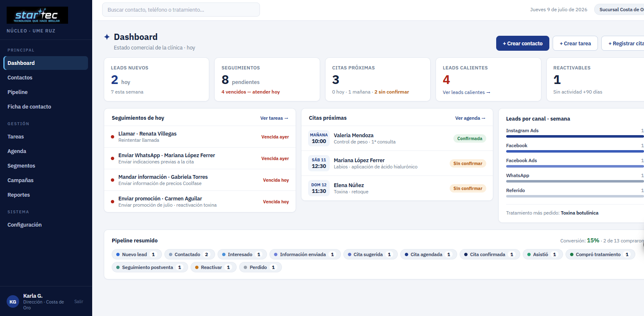Click the SÁB 11 12:30 date badge
Image resolution: width=644 pixels, height=316 pixels.
(319, 163)
